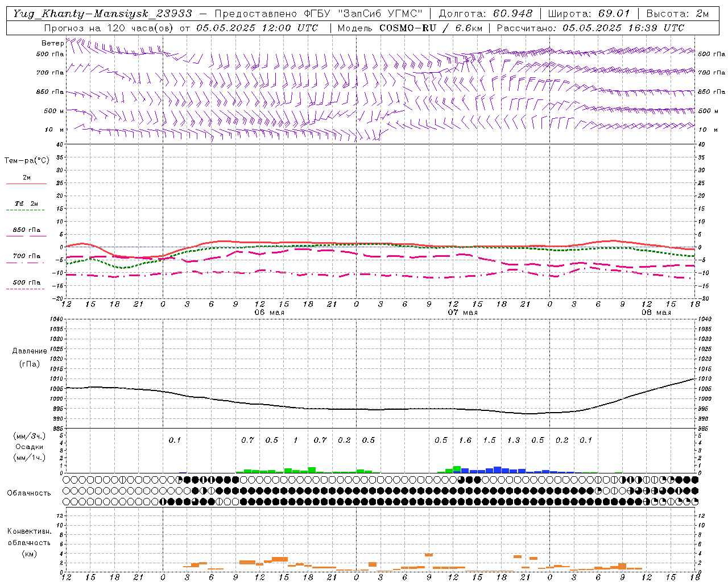This screenshot has height=582, width=728.
Task: Click the green dashed line sample under 'Td 2м'
Action: pyautogui.click(x=26, y=210)
